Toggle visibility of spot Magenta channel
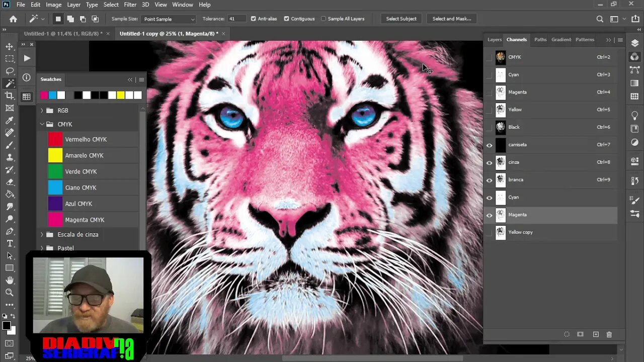Image resolution: width=644 pixels, height=362 pixels. click(489, 215)
